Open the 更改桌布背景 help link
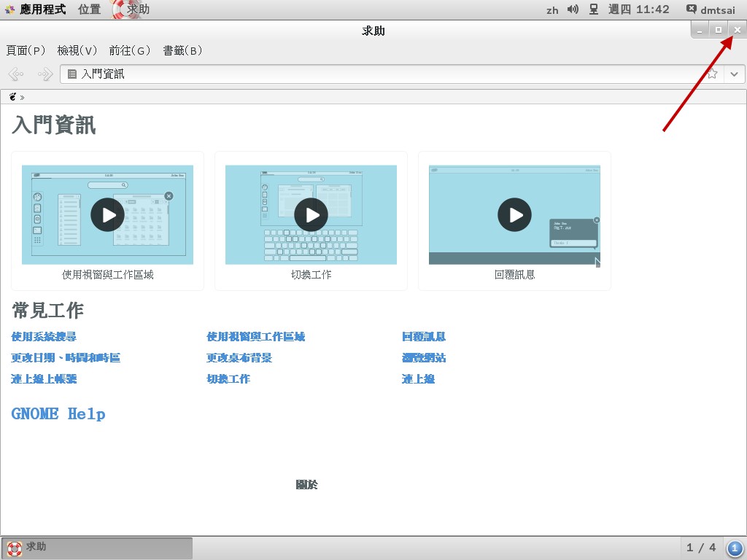 tap(238, 357)
